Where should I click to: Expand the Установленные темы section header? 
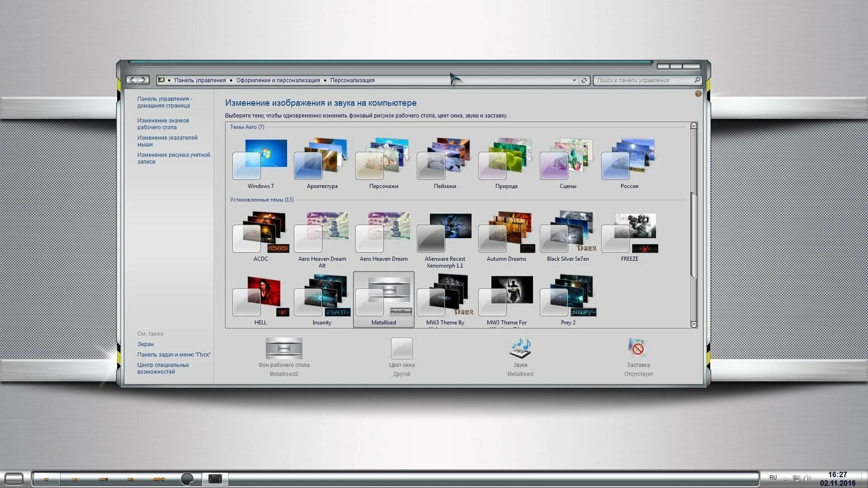coord(262,199)
